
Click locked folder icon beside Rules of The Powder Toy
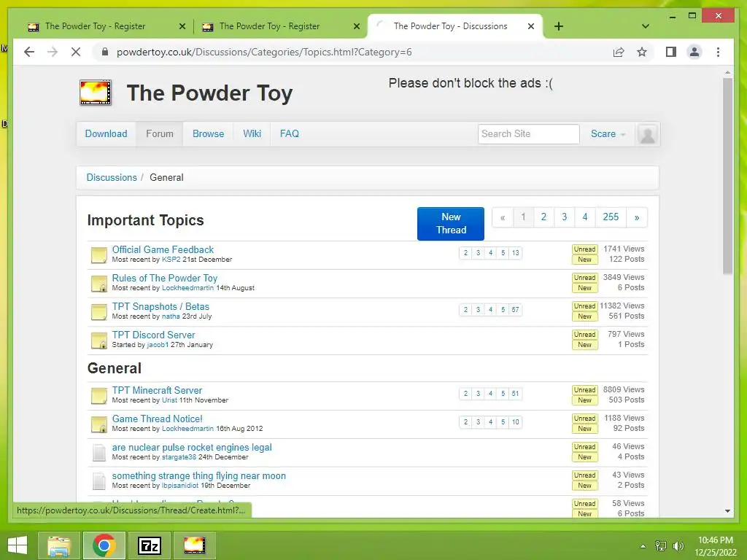(x=99, y=284)
